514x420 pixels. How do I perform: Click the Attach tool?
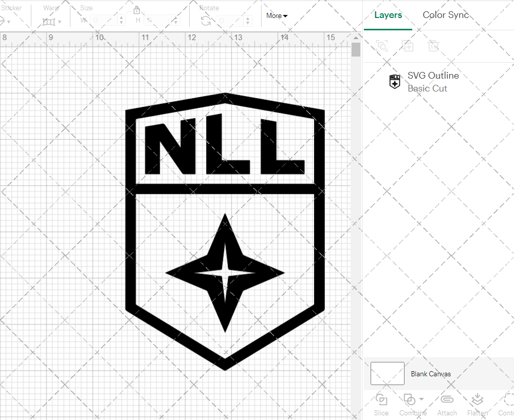(x=447, y=405)
